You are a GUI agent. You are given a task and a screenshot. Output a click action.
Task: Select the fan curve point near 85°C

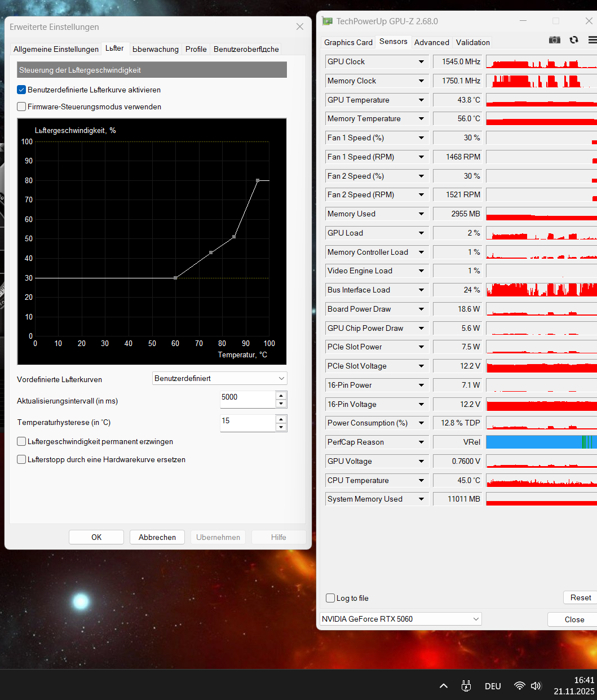click(x=234, y=237)
